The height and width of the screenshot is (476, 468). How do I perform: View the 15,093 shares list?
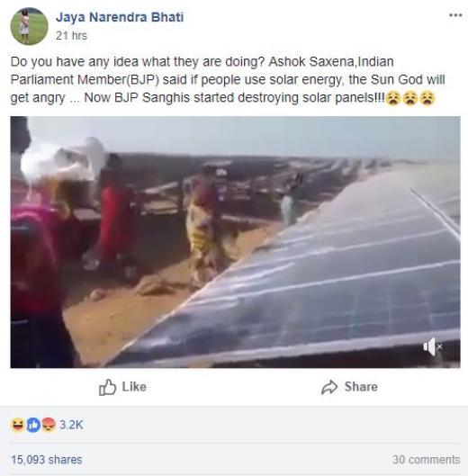coord(47,460)
